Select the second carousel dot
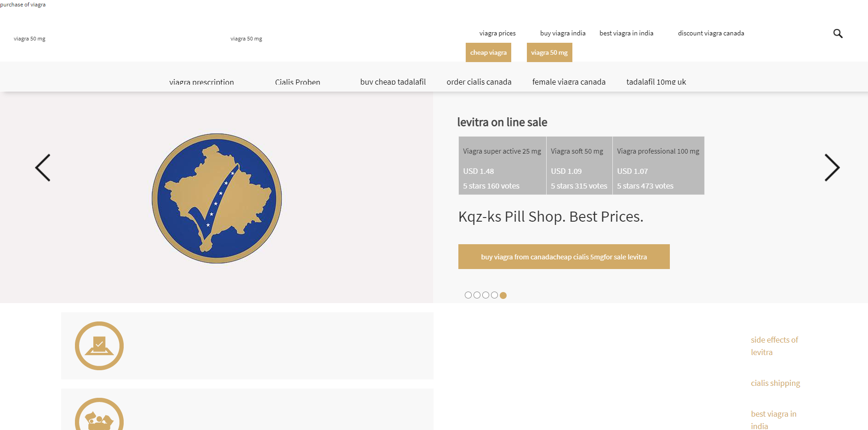This screenshot has height=430, width=868. pos(477,295)
